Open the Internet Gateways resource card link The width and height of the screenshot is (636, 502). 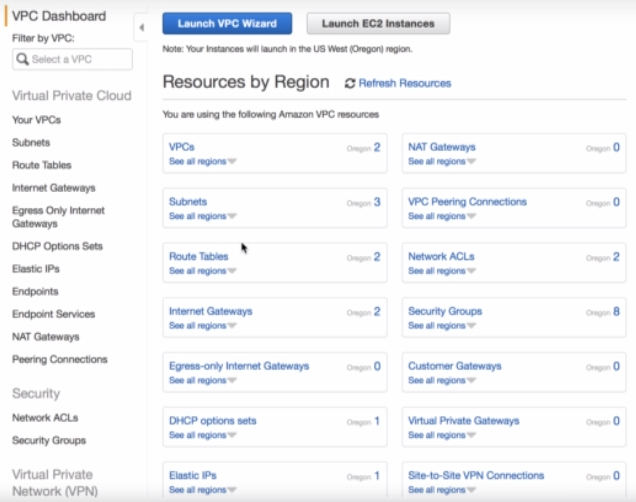pyautogui.click(x=211, y=311)
